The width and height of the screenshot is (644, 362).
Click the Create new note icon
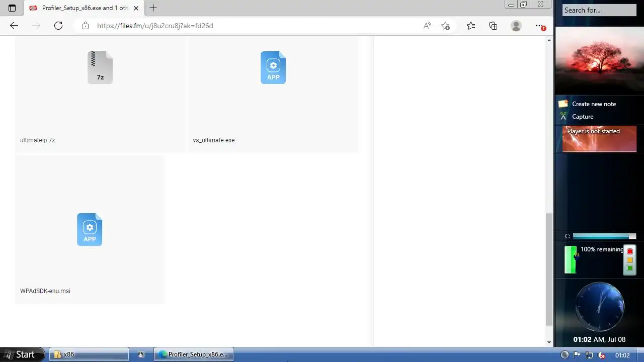(x=563, y=104)
